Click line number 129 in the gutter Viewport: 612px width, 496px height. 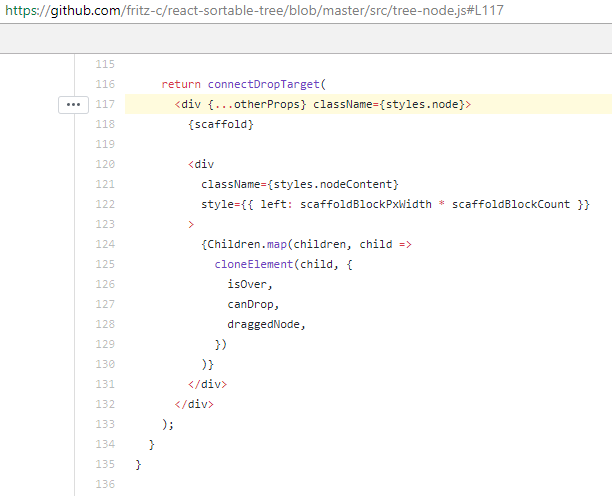(104, 344)
